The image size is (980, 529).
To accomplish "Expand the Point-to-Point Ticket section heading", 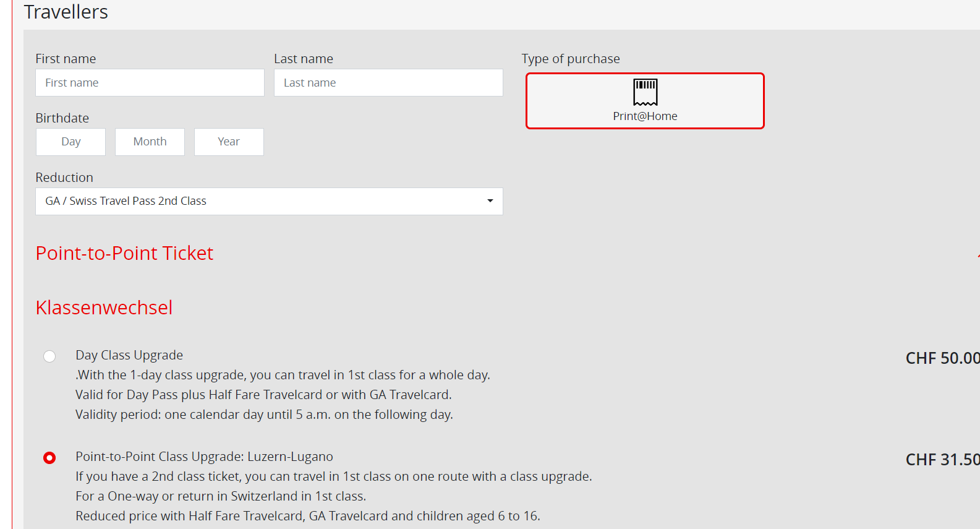I will click(124, 253).
